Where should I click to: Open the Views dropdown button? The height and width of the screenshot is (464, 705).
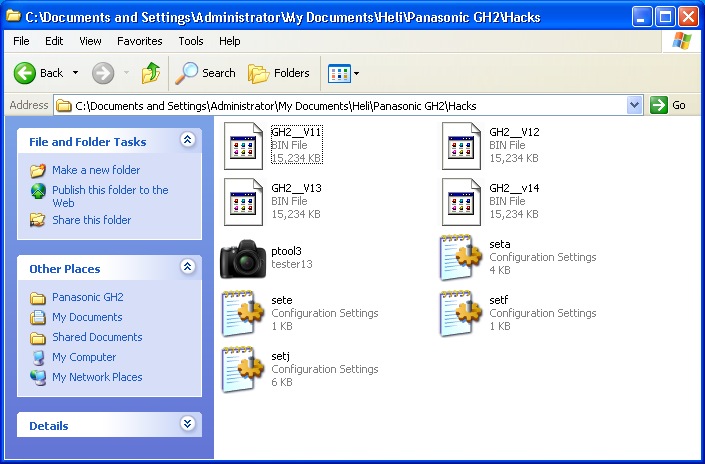tap(343, 73)
